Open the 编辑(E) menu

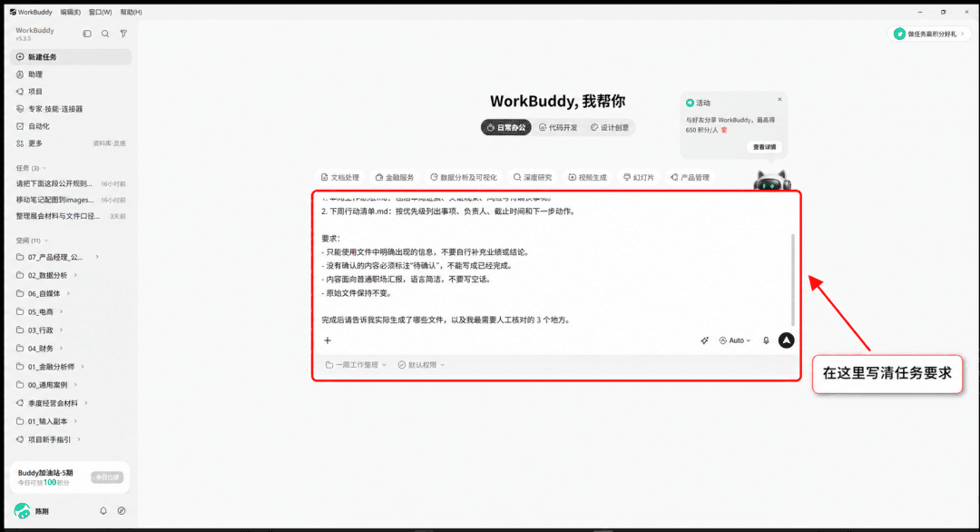tap(71, 12)
